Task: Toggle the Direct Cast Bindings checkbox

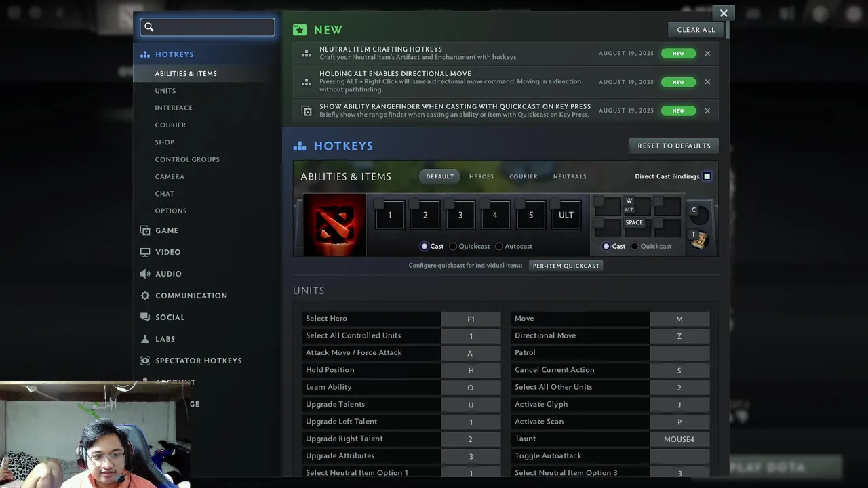Action: pos(707,176)
